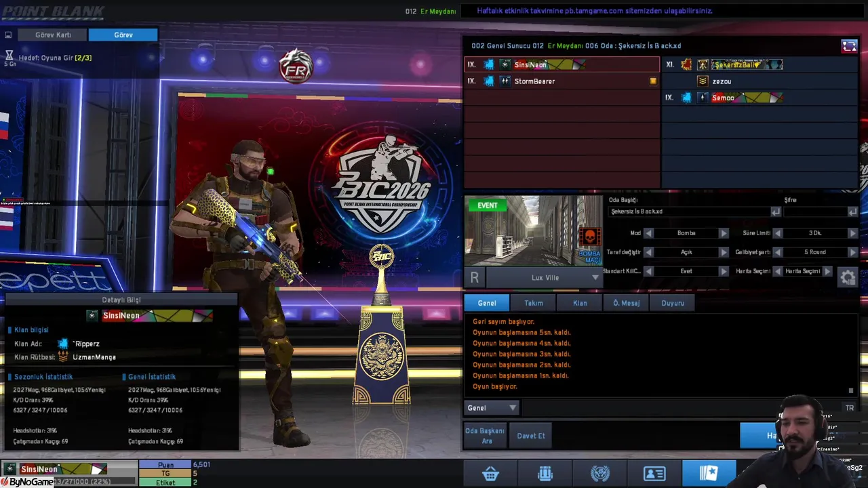Viewport: 868px width, 488px height.
Task: Click the room window toggle icon
Action: pos(849,46)
